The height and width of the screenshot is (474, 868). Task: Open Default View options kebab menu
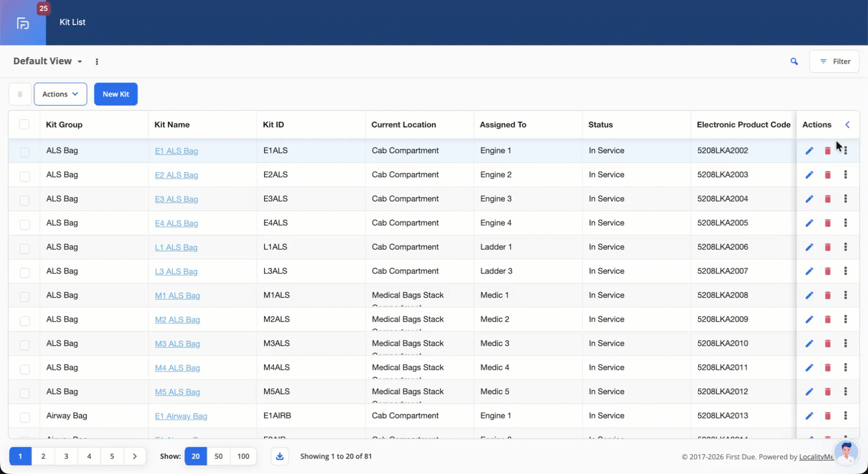point(96,61)
